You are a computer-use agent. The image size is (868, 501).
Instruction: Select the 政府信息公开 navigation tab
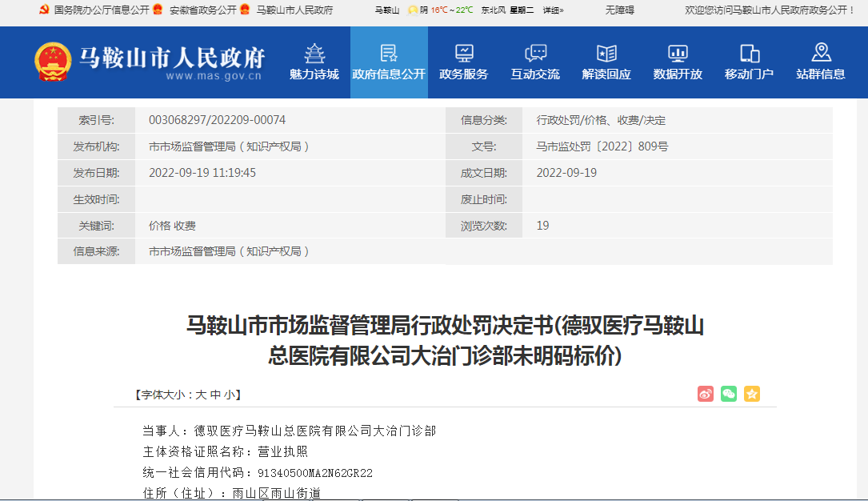(389, 62)
